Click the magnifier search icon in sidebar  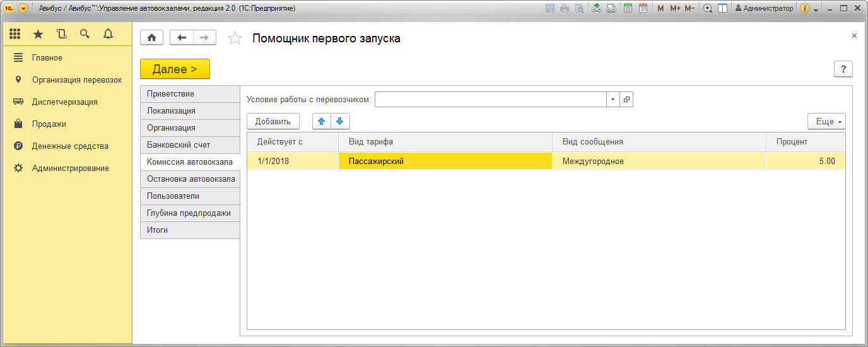(85, 34)
